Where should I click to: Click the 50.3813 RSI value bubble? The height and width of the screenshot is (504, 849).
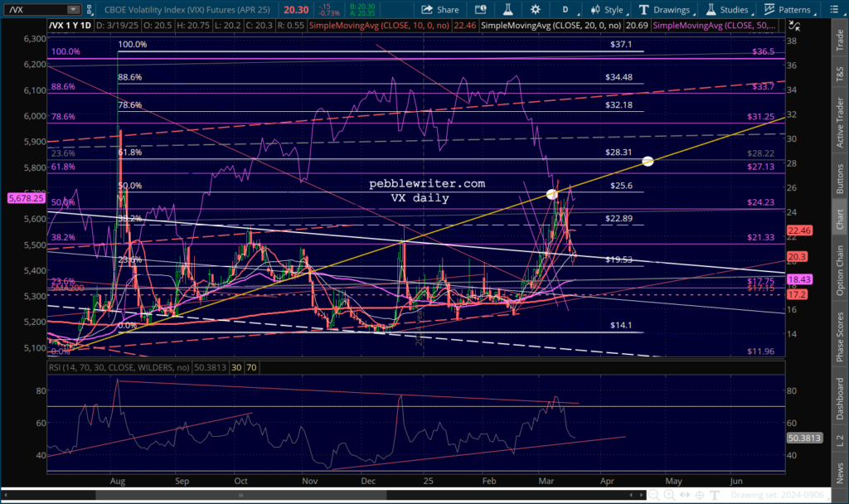point(804,438)
